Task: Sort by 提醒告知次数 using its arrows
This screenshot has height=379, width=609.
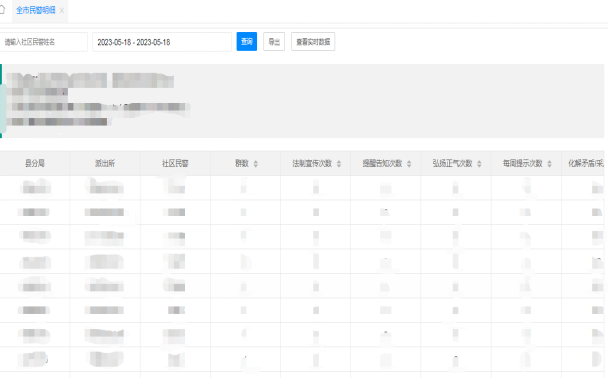Action: tap(409, 164)
